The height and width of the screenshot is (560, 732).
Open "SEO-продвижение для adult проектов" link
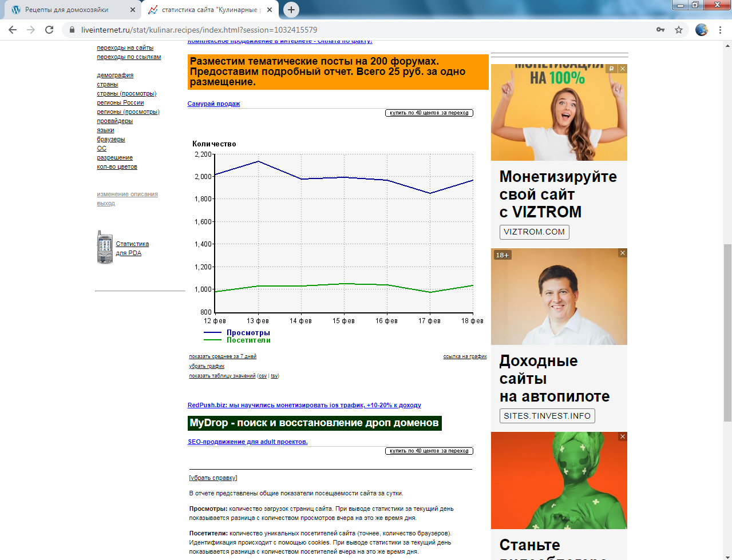tap(248, 442)
